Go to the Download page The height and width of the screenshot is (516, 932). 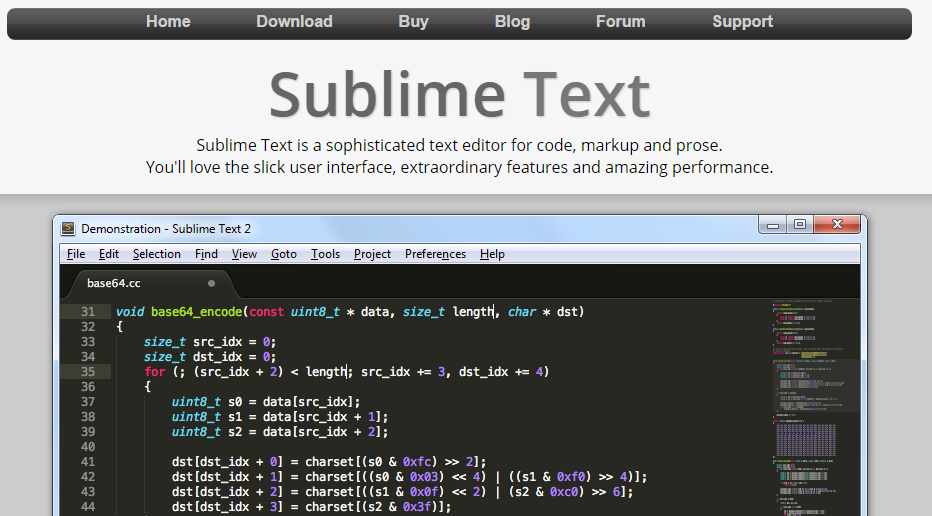click(294, 21)
